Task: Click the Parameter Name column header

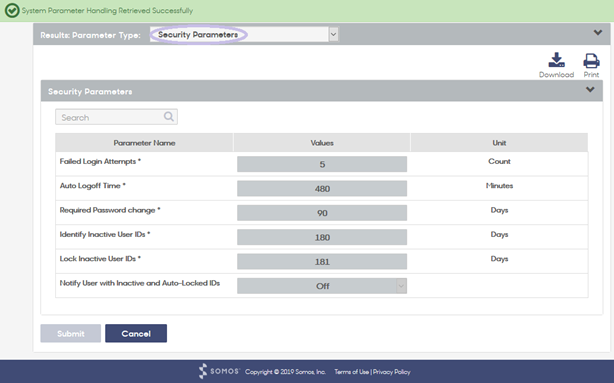Action: (144, 143)
